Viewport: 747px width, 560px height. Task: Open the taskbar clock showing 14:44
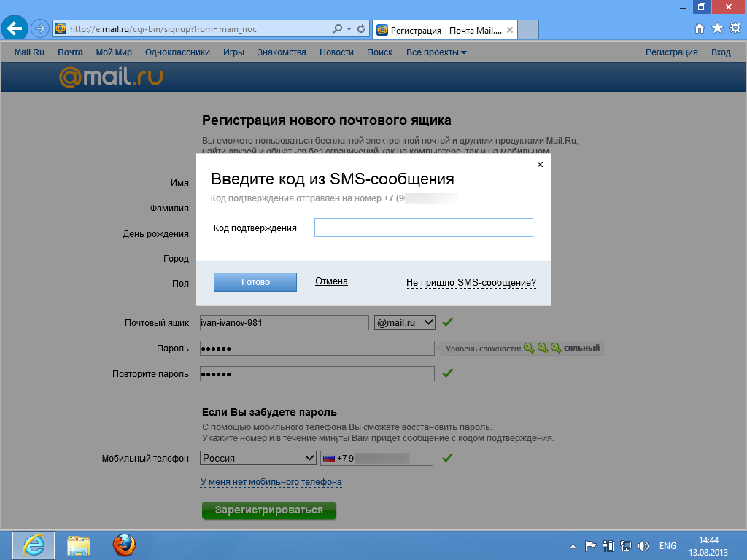pos(708,546)
